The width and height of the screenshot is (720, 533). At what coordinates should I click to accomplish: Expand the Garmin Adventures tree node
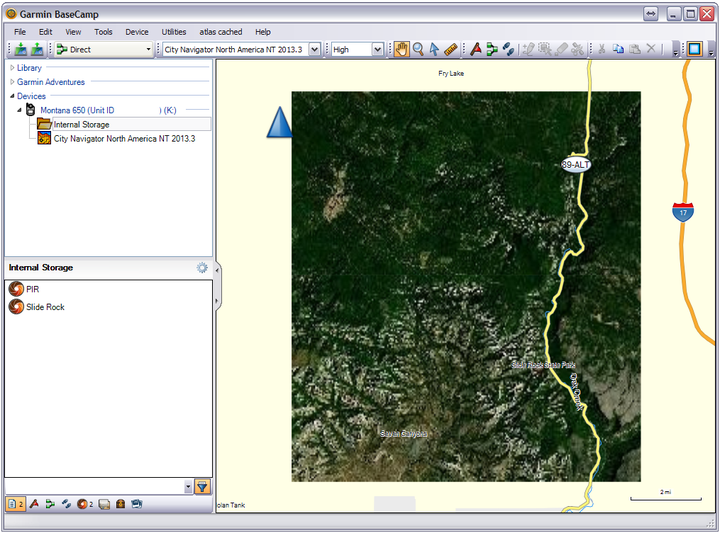click(12, 82)
